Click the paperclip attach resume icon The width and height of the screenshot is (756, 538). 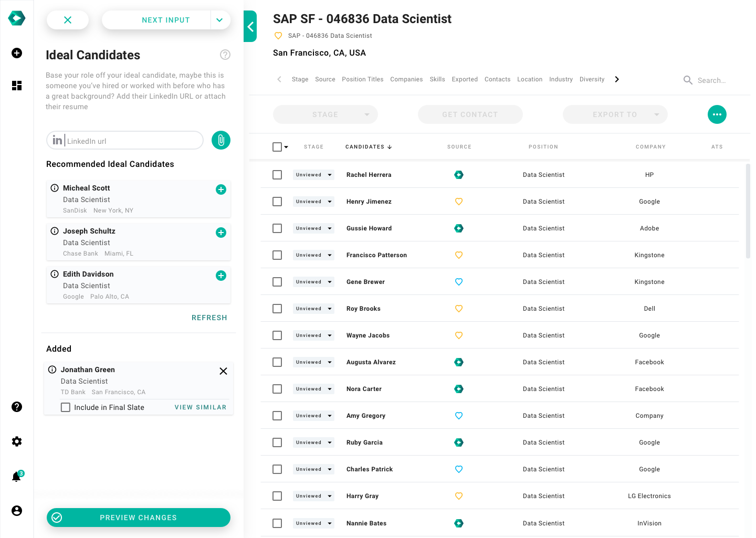pyautogui.click(x=221, y=140)
